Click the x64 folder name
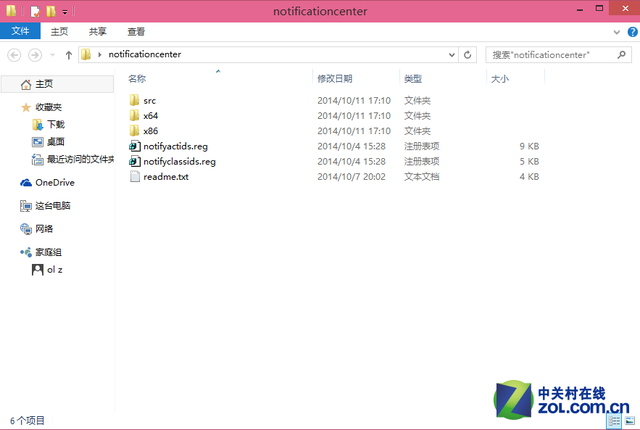 (x=151, y=115)
